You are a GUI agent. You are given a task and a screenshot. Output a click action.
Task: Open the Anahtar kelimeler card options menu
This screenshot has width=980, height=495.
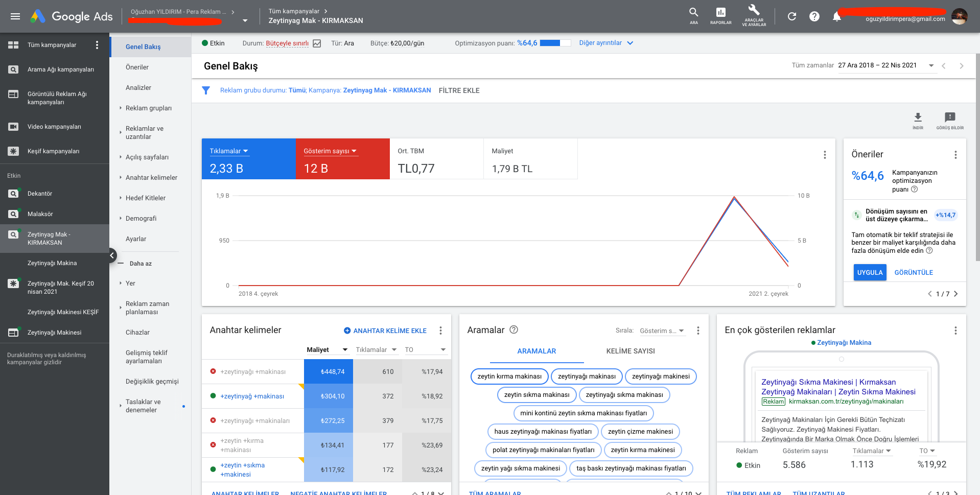(440, 331)
